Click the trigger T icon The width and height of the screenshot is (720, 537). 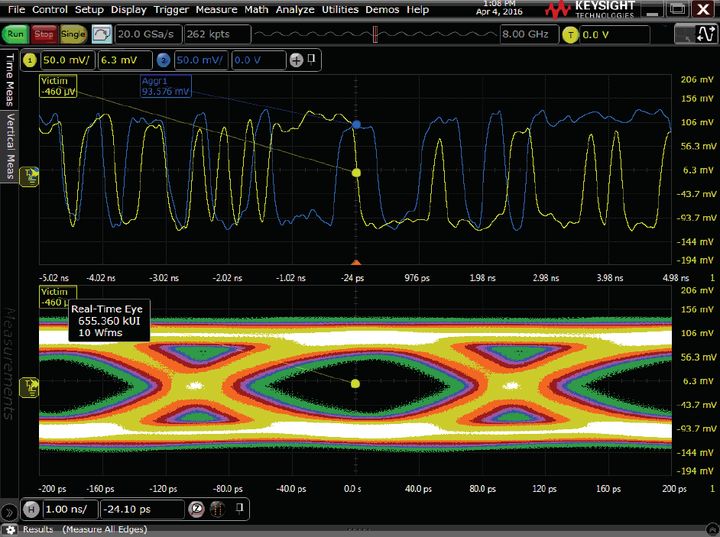[x=571, y=34]
